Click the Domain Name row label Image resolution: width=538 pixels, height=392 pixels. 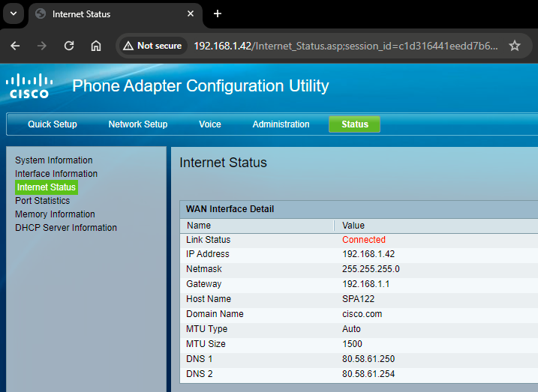(x=215, y=314)
